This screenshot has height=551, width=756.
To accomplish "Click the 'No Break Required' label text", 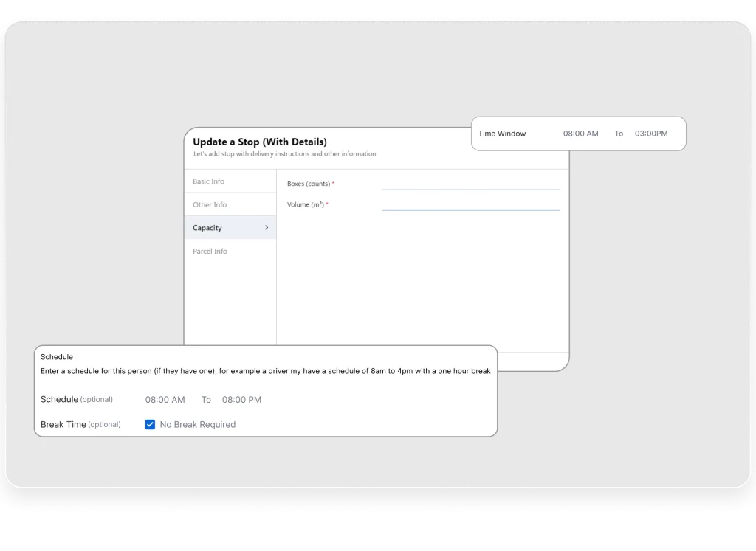I will pyautogui.click(x=198, y=424).
